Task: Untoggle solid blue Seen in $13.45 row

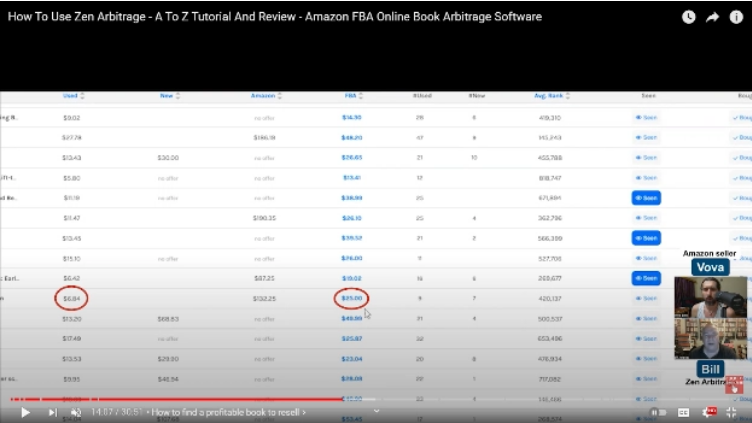Action: pyautogui.click(x=646, y=238)
